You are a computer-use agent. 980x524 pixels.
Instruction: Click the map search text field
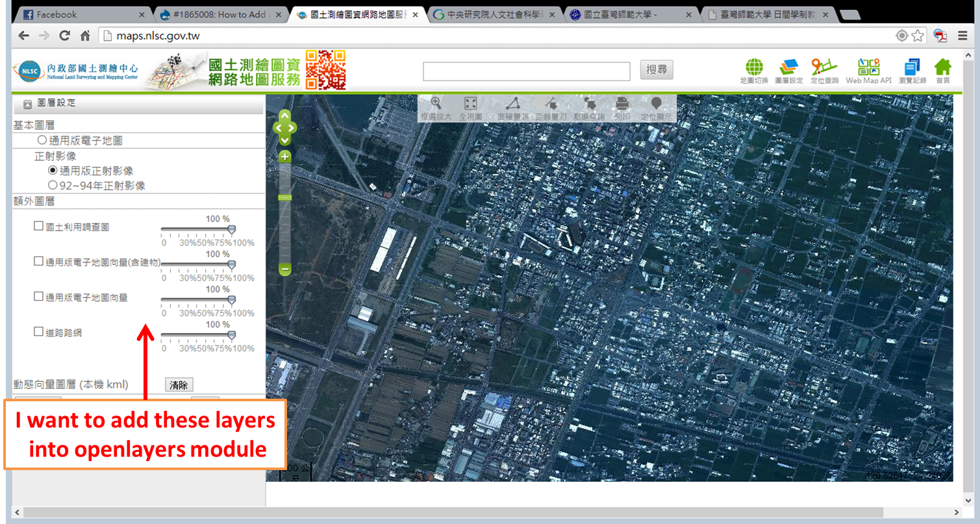pyautogui.click(x=527, y=71)
